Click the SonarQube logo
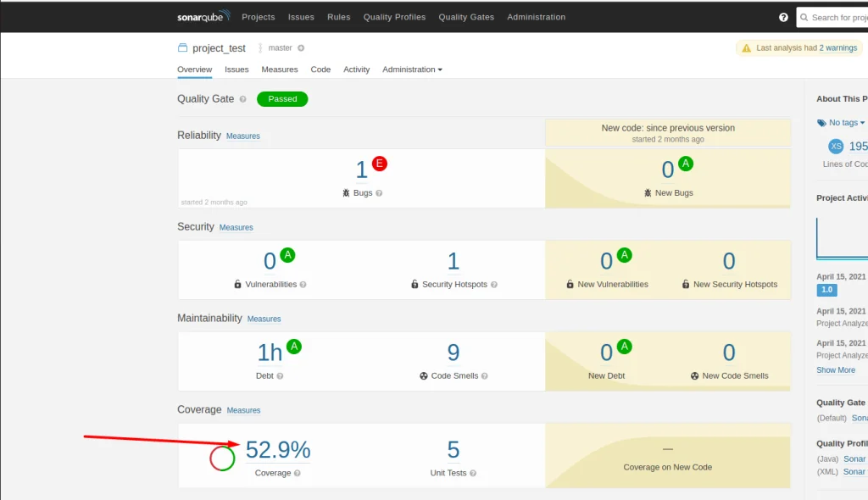868x500 pixels. click(x=203, y=17)
